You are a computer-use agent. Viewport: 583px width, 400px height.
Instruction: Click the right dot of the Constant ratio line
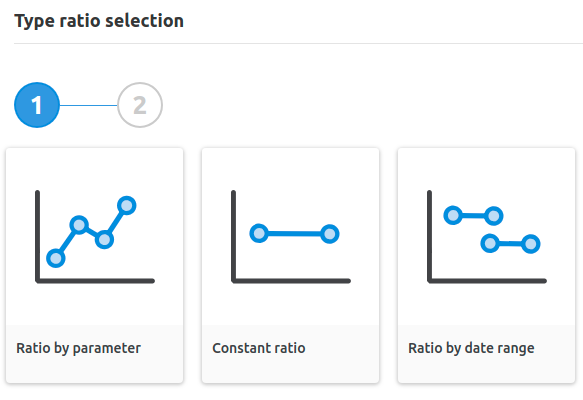point(329,234)
